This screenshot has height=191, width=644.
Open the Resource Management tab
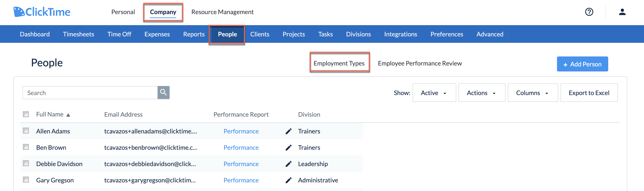point(222,12)
